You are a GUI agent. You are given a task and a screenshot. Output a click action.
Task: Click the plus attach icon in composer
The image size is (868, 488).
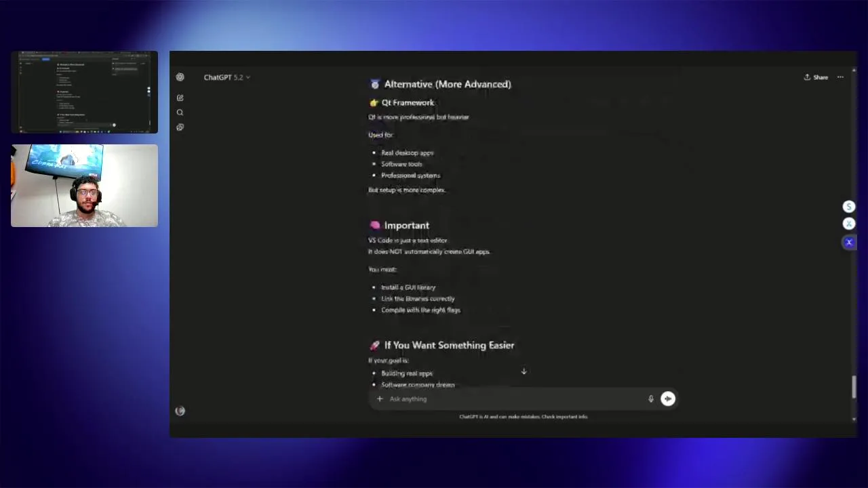(380, 399)
